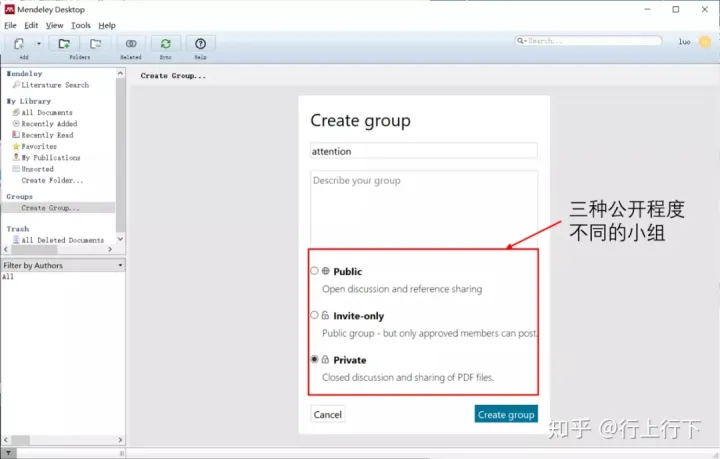Click filter panel scroll right arrow

(x=120, y=440)
